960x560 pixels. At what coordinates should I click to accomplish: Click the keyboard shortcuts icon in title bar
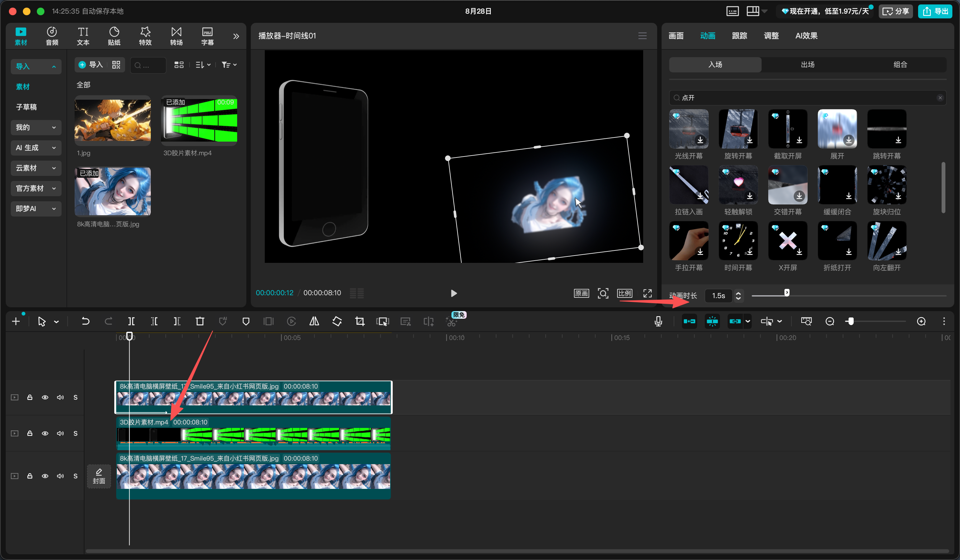[x=732, y=11]
